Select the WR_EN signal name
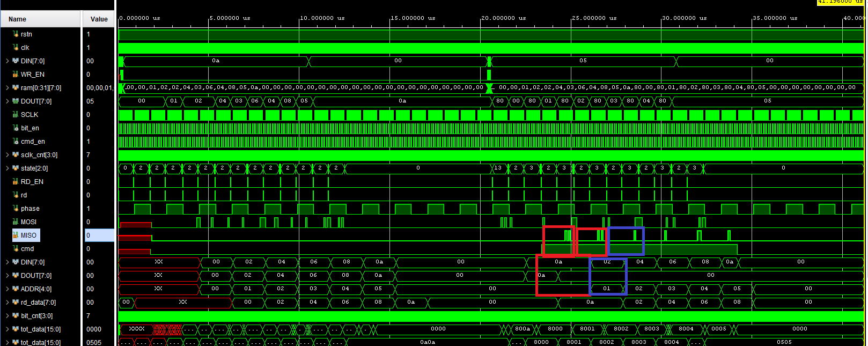Screen dimensions: 868x346 pyautogui.click(x=33, y=75)
